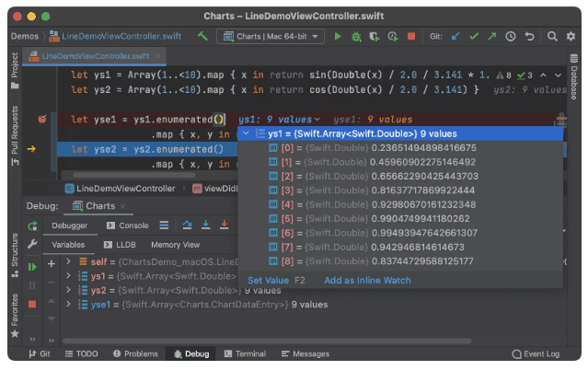Open Git tool window
The width and height of the screenshot is (588, 370).
40,353
